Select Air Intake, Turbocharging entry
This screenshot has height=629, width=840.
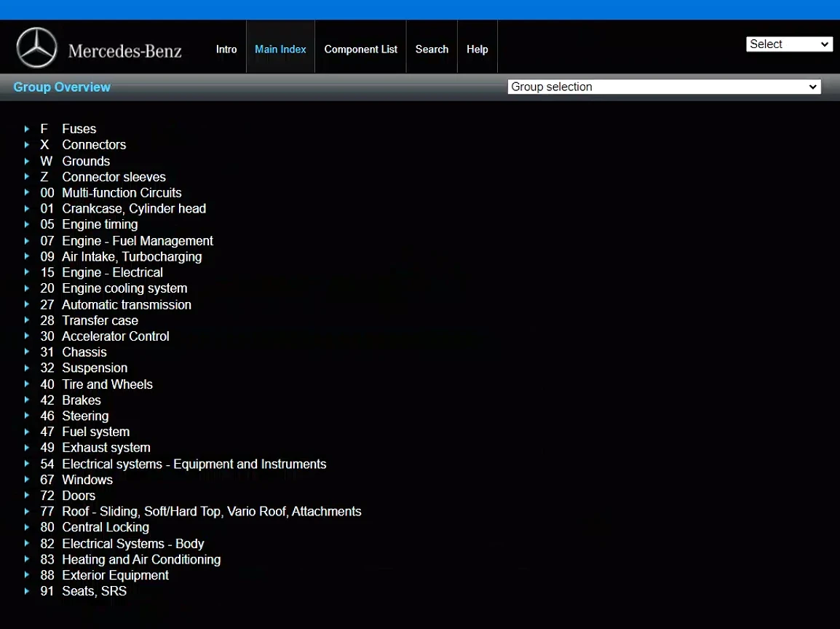point(132,257)
